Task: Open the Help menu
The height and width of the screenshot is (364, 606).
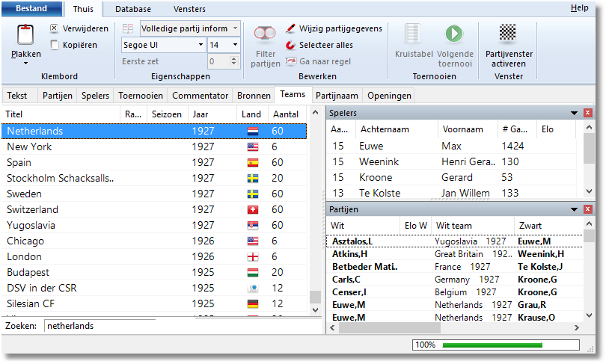Action: click(x=579, y=8)
